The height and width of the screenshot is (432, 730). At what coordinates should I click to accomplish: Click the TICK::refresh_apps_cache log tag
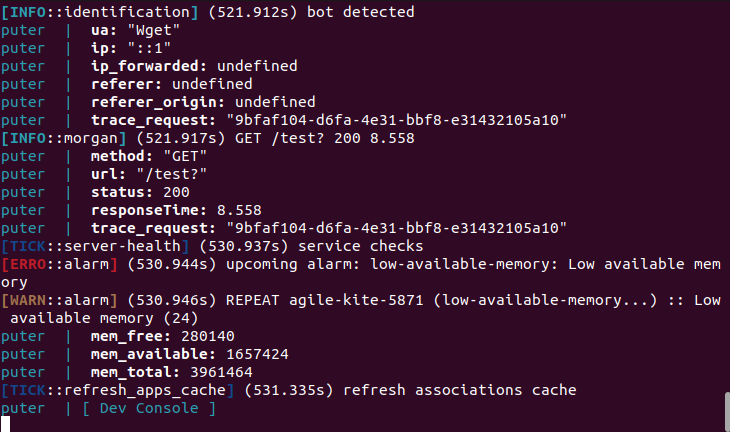point(118,390)
